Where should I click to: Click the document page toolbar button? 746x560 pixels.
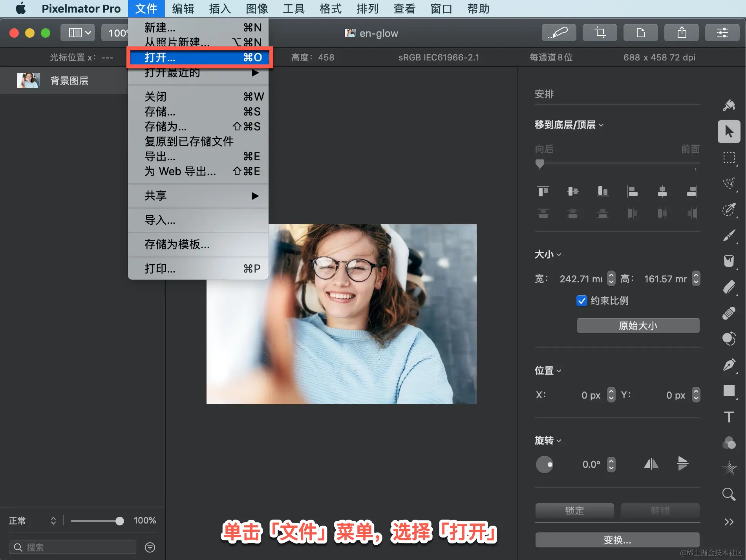pyautogui.click(x=641, y=33)
